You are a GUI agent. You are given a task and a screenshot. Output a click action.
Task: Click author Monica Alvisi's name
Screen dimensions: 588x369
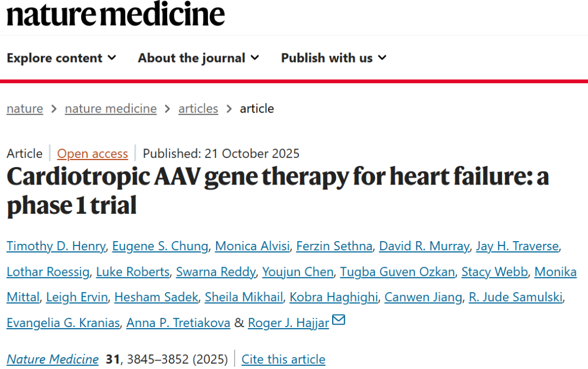pos(252,247)
